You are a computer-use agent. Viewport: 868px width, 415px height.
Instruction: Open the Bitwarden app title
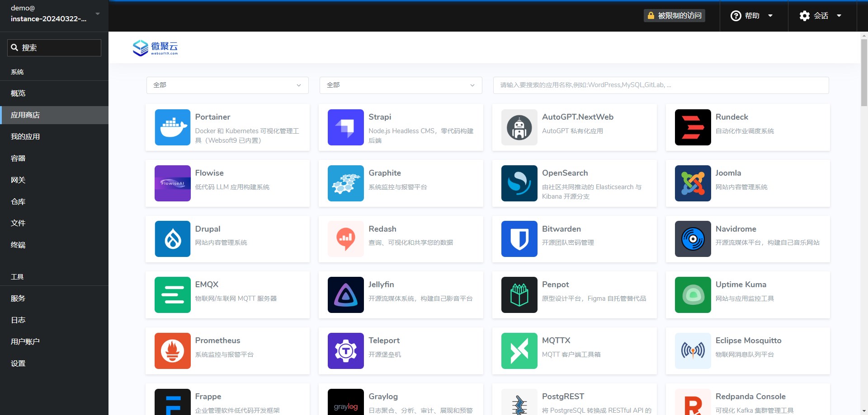tap(561, 229)
